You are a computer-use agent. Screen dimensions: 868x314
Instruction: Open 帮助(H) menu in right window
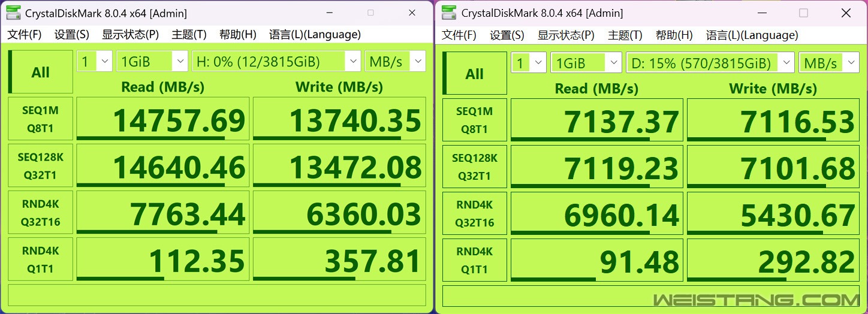[674, 35]
